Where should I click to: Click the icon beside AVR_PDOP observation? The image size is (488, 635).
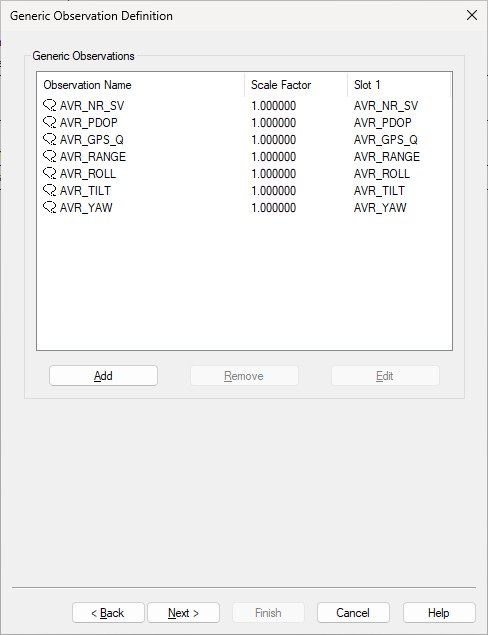(x=49, y=123)
